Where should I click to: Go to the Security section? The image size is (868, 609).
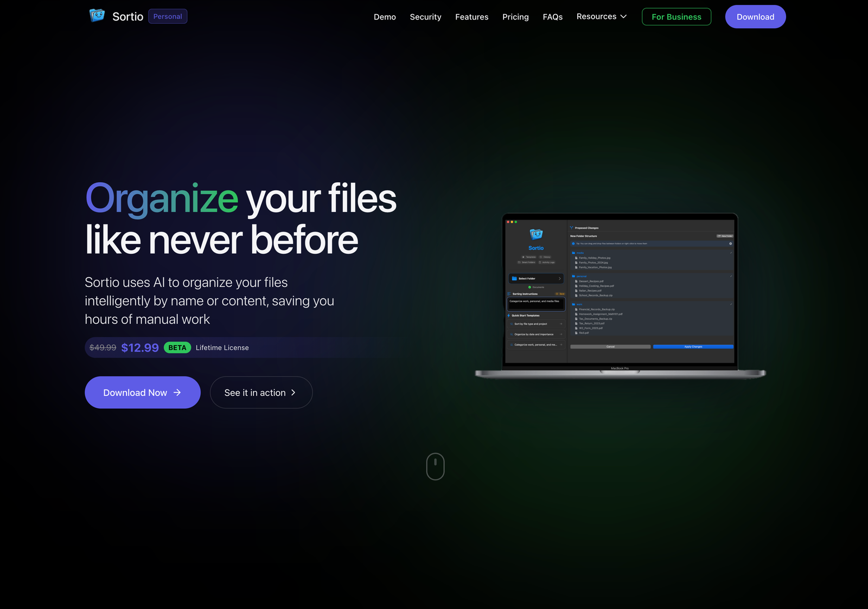pyautogui.click(x=425, y=17)
